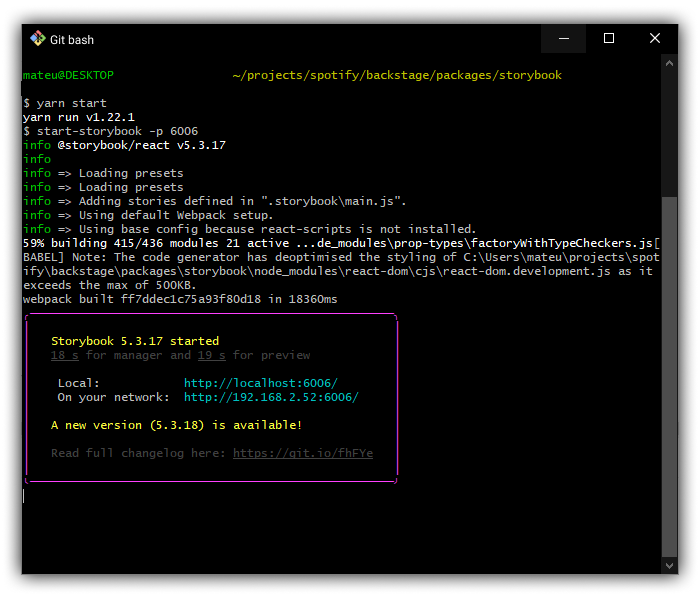Click the "webpack built" output line
700x600 pixels.
[x=180, y=299]
